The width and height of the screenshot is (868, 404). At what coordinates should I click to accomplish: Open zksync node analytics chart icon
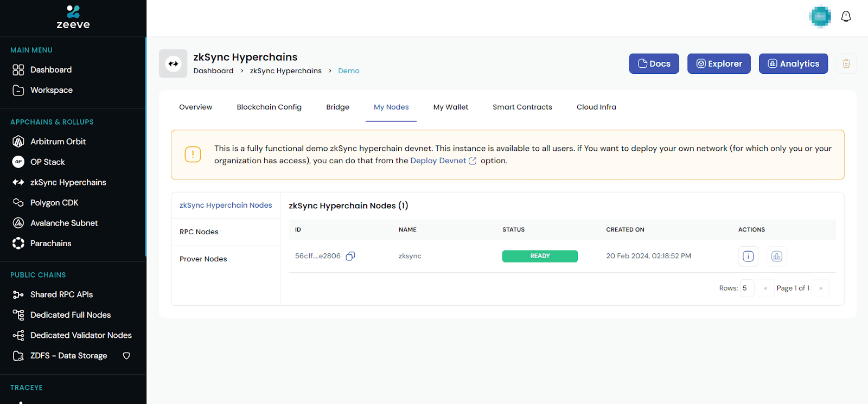(777, 256)
